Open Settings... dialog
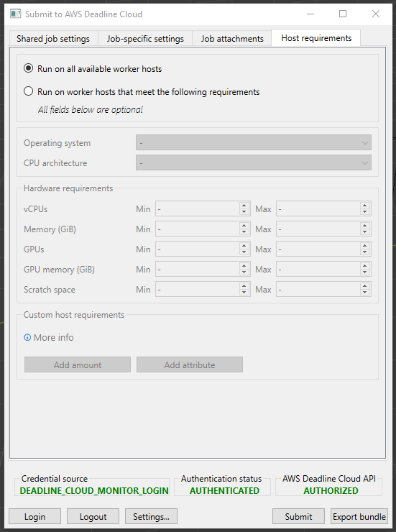 pos(151,516)
